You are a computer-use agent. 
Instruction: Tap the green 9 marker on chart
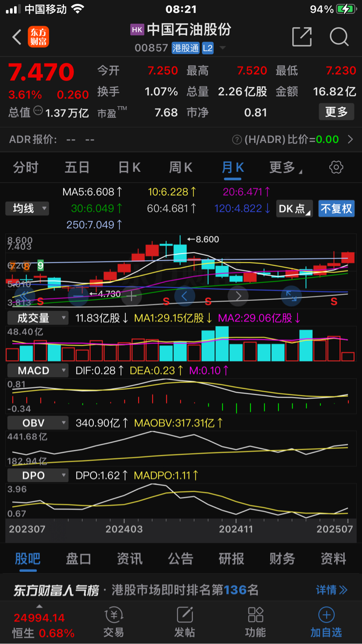point(41,265)
